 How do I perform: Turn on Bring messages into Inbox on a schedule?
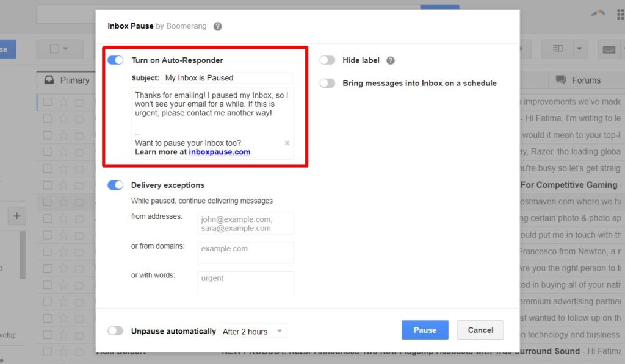[328, 83]
